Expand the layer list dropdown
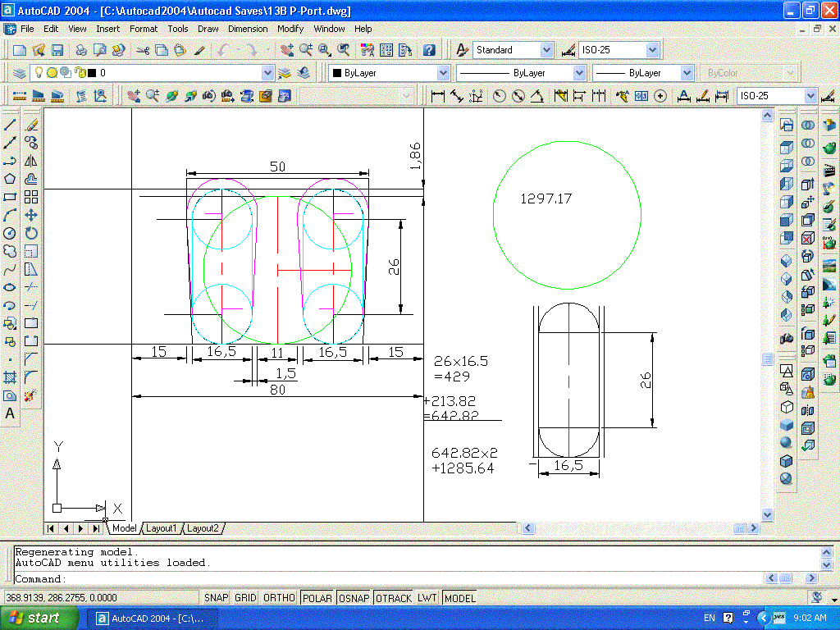This screenshot has width=840, height=630. pyautogui.click(x=267, y=73)
